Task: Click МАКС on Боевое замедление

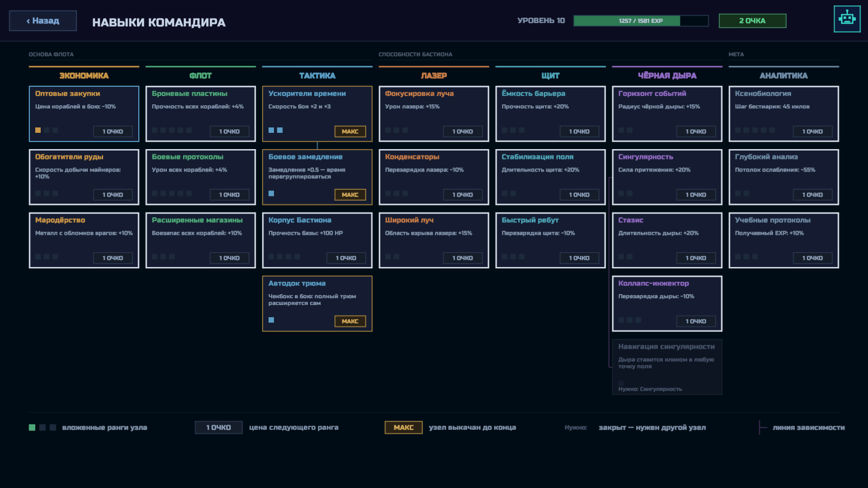Action: [x=350, y=195]
